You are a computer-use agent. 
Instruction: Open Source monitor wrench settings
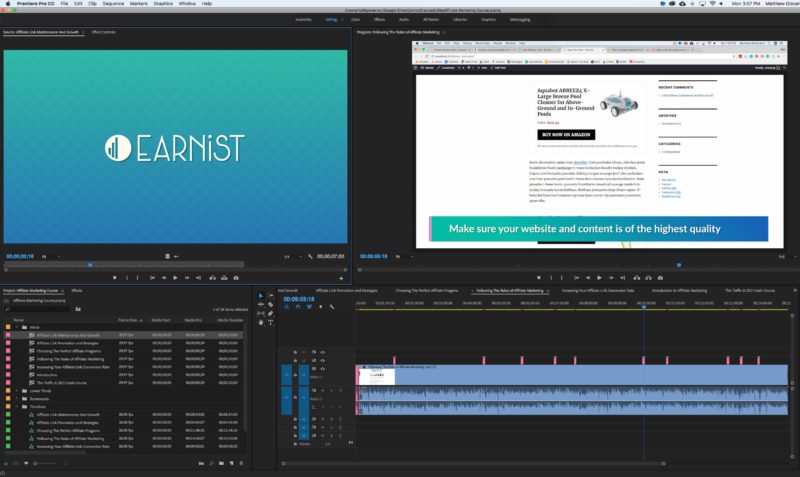310,257
